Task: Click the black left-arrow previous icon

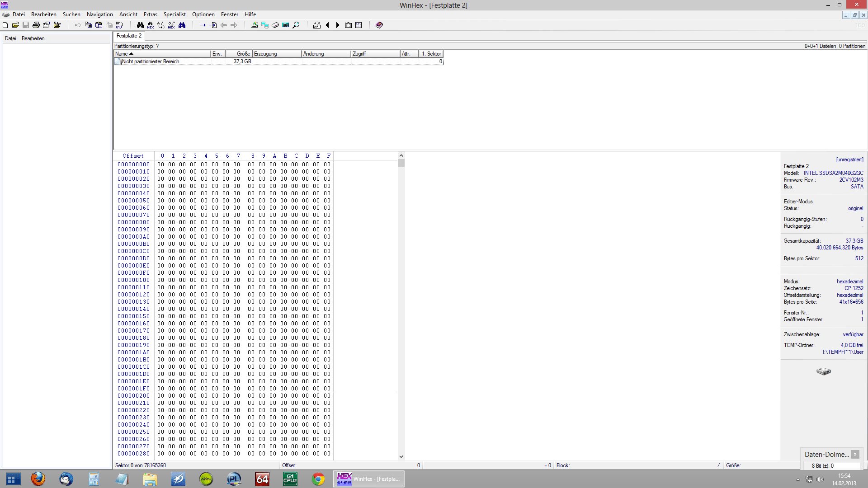Action: coord(327,25)
